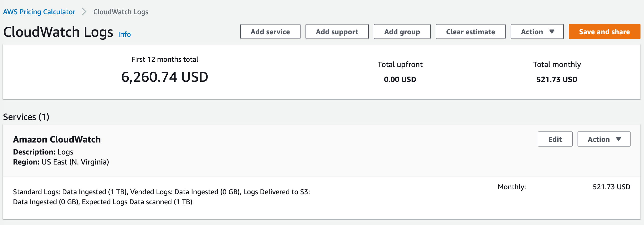Select the 6,260.74 USD twelve-month total
Screen dimensions: 644x225
click(165, 77)
